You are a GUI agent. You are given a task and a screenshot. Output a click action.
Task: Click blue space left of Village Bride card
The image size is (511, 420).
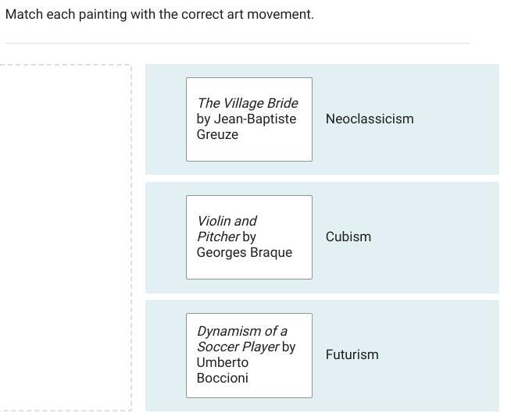coord(166,119)
